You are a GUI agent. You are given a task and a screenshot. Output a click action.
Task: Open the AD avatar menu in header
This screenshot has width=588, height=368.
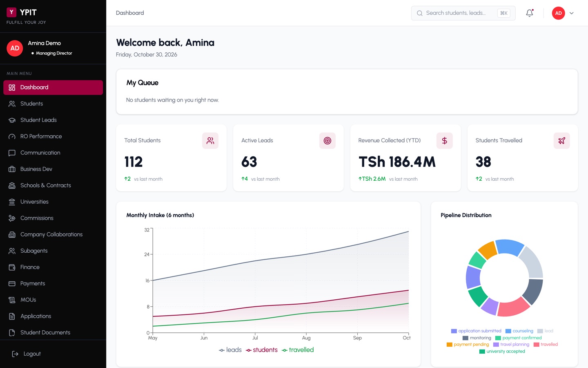point(559,13)
